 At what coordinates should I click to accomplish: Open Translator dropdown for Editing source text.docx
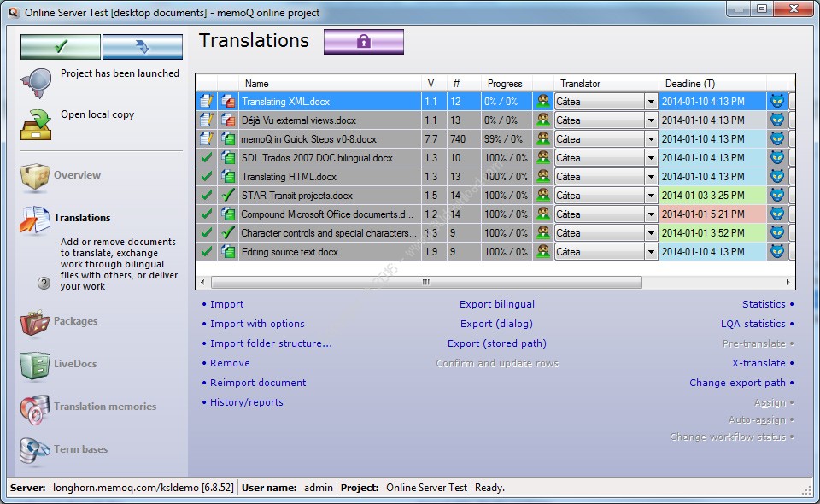point(651,252)
